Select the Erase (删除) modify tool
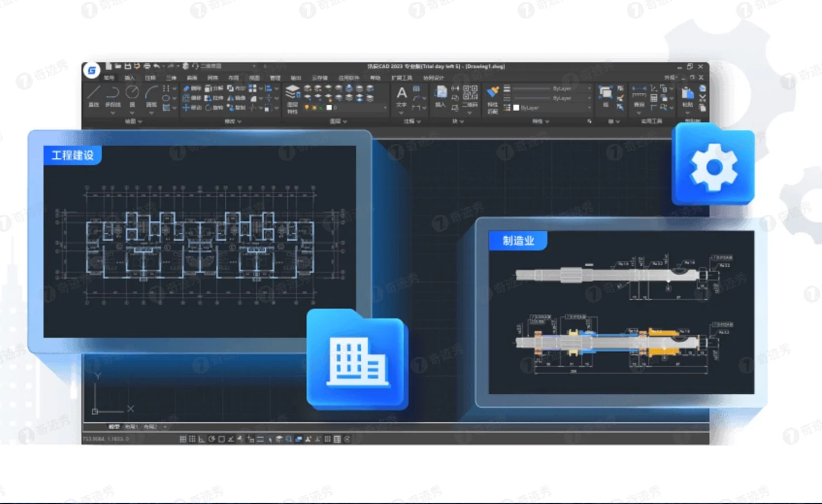The image size is (822, 504). click(x=196, y=88)
